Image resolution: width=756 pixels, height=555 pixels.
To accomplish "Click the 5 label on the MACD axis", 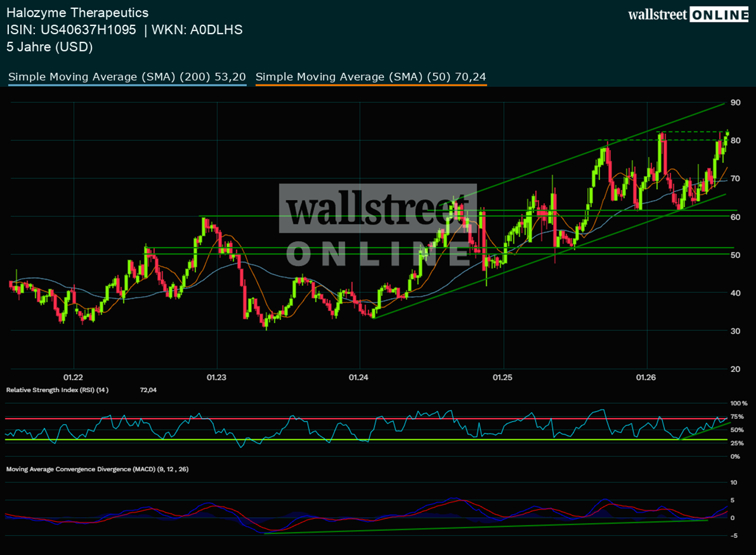I will (x=732, y=501).
